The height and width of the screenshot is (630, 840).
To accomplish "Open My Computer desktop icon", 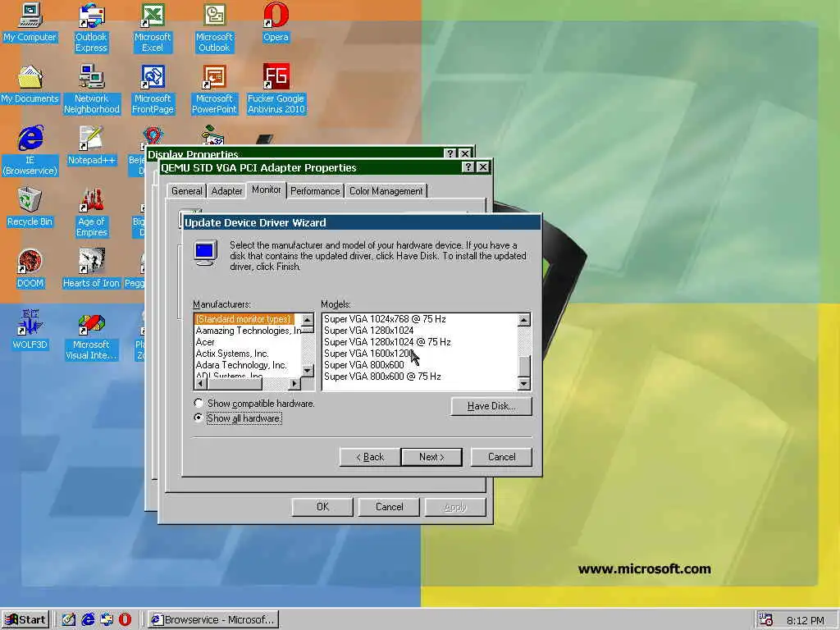I will pyautogui.click(x=30, y=22).
